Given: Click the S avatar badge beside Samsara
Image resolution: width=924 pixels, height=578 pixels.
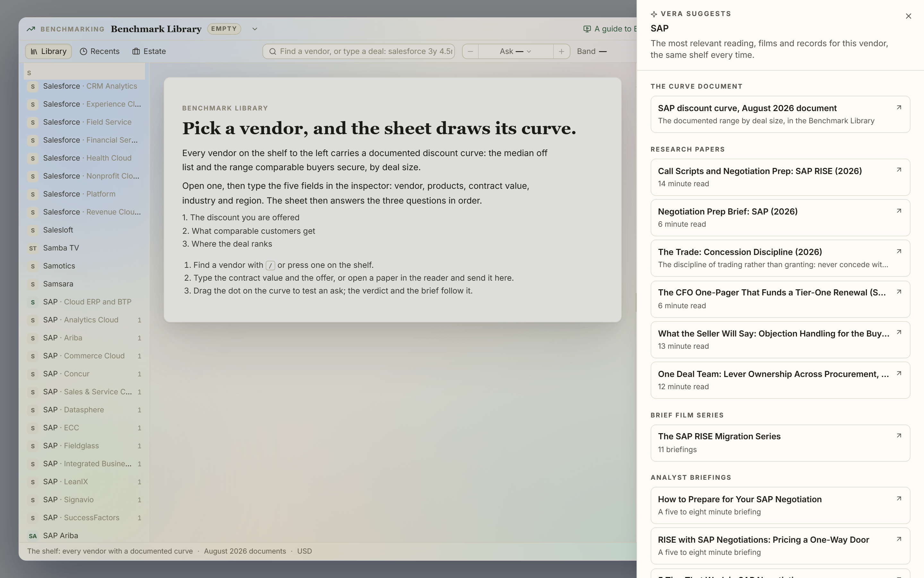Looking at the screenshot, I should (x=33, y=284).
